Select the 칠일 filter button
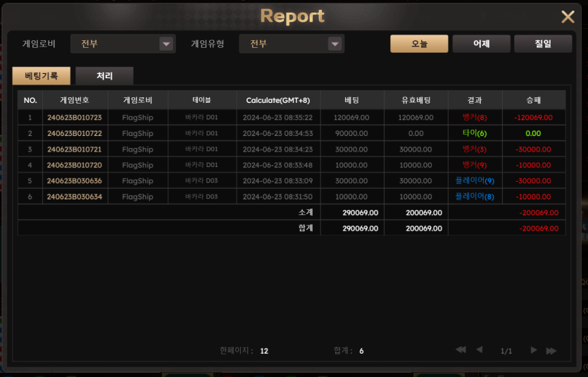This screenshot has height=377, width=588. coord(543,44)
